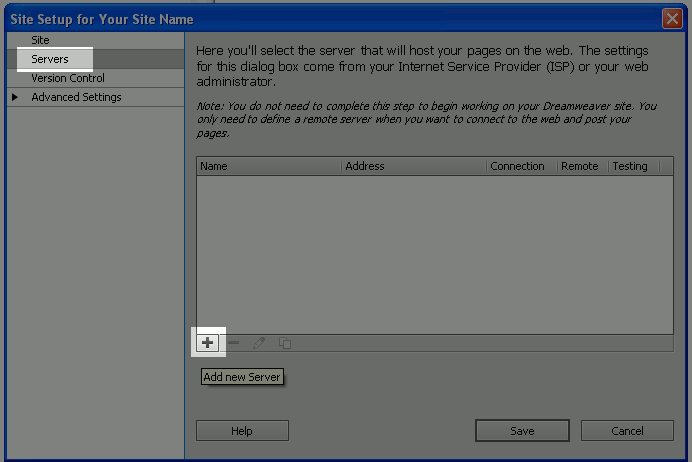Open the Version Control category
The width and height of the screenshot is (692, 462).
(x=67, y=78)
